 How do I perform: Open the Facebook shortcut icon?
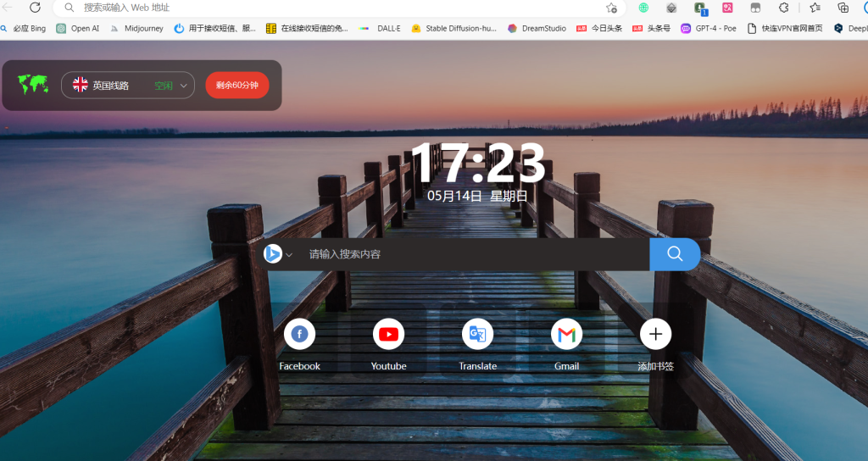click(x=299, y=334)
